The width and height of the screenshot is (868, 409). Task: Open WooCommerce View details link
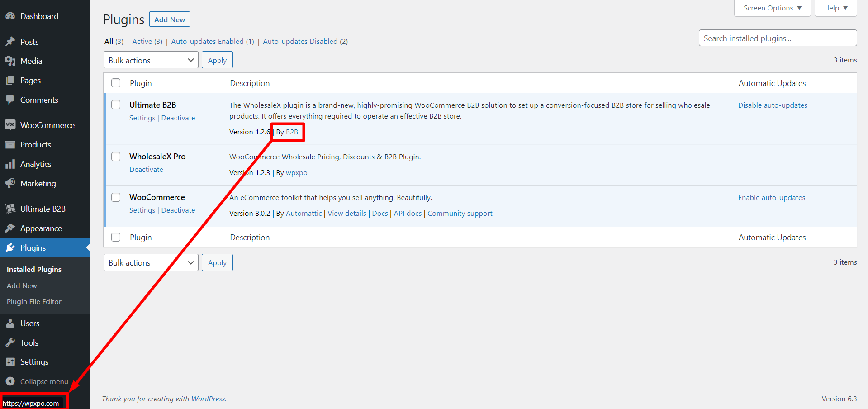tap(347, 213)
